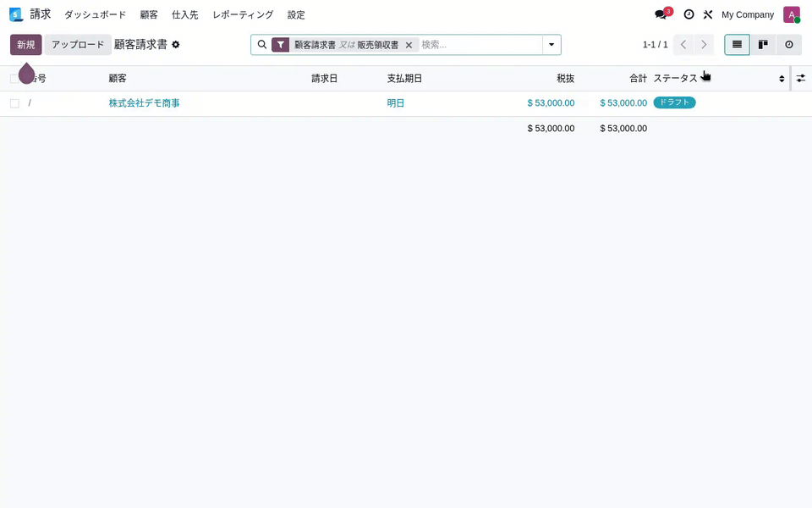The height and width of the screenshot is (508, 812).
Task: Open My Company switcher
Action: coord(747,14)
